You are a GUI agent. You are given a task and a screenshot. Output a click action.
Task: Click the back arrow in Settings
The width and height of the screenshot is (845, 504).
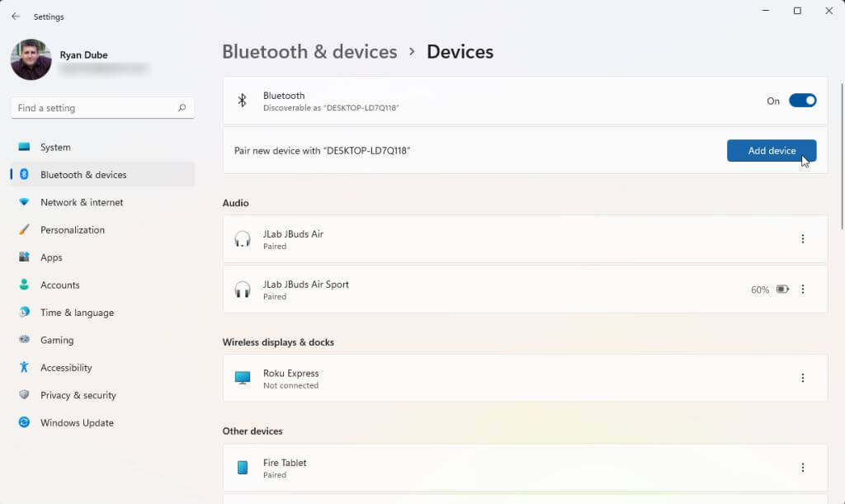pyautogui.click(x=16, y=16)
